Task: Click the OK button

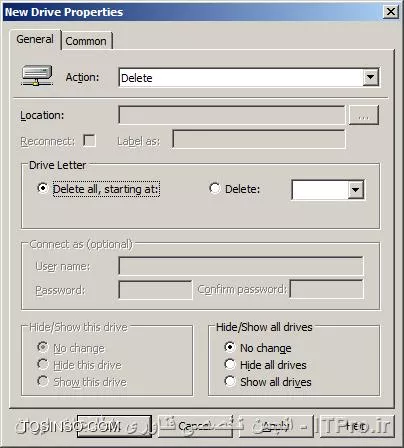Action: [x=114, y=426]
